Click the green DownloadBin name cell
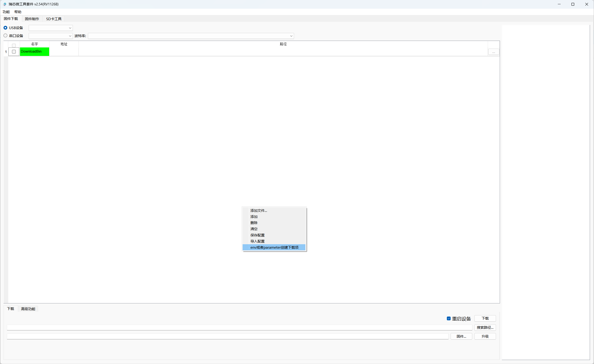The image size is (594, 364). (35, 52)
